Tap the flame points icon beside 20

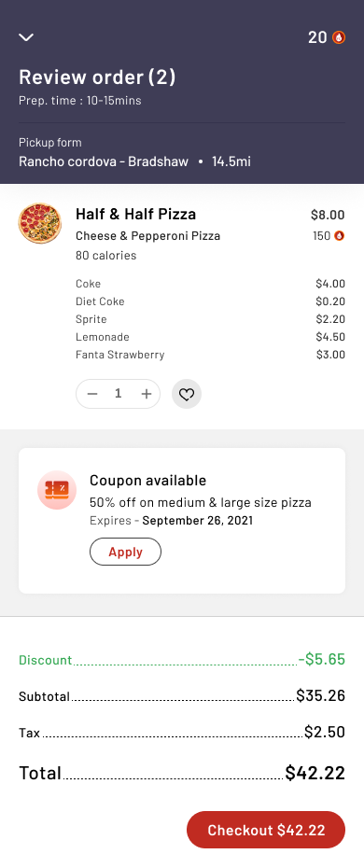pyautogui.click(x=339, y=37)
